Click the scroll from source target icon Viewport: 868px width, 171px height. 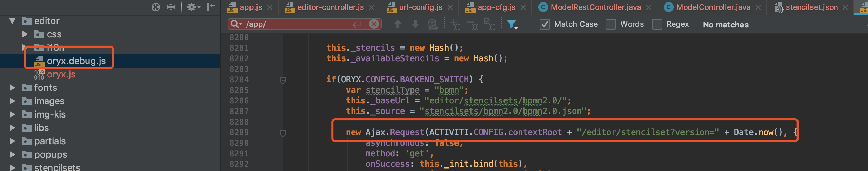point(156,7)
